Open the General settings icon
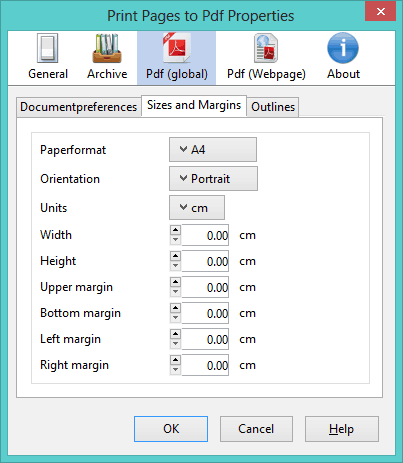Viewport: 403px width, 463px height. tap(47, 48)
